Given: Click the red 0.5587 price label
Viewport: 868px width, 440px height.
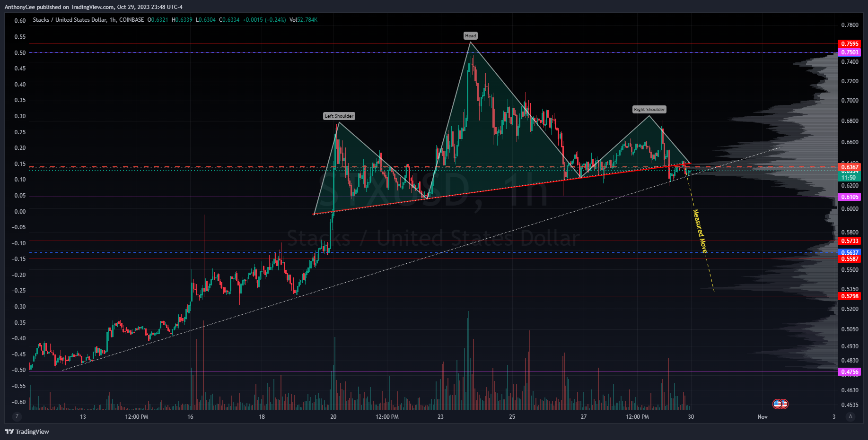Looking at the screenshot, I should point(850,259).
